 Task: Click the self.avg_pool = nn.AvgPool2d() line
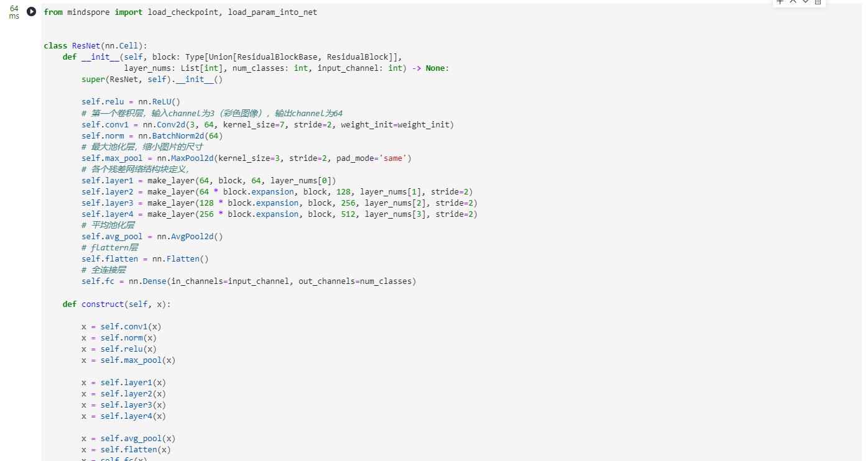(x=152, y=236)
